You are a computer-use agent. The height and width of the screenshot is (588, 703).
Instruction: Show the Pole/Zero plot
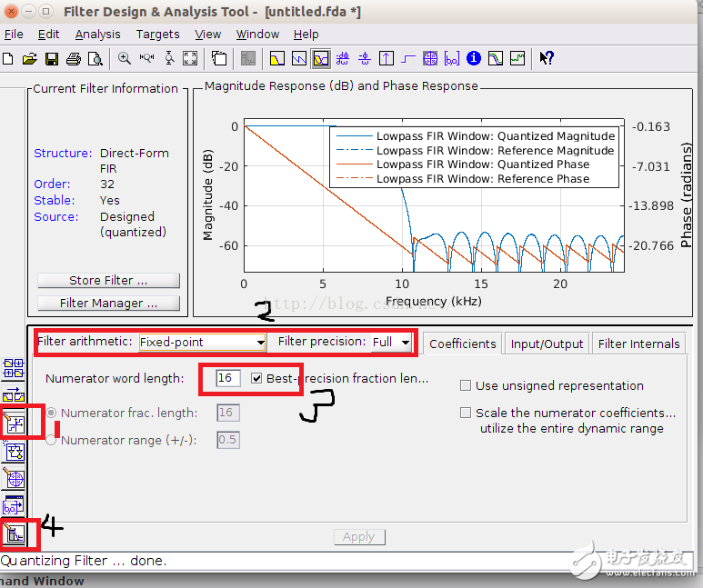pyautogui.click(x=429, y=59)
